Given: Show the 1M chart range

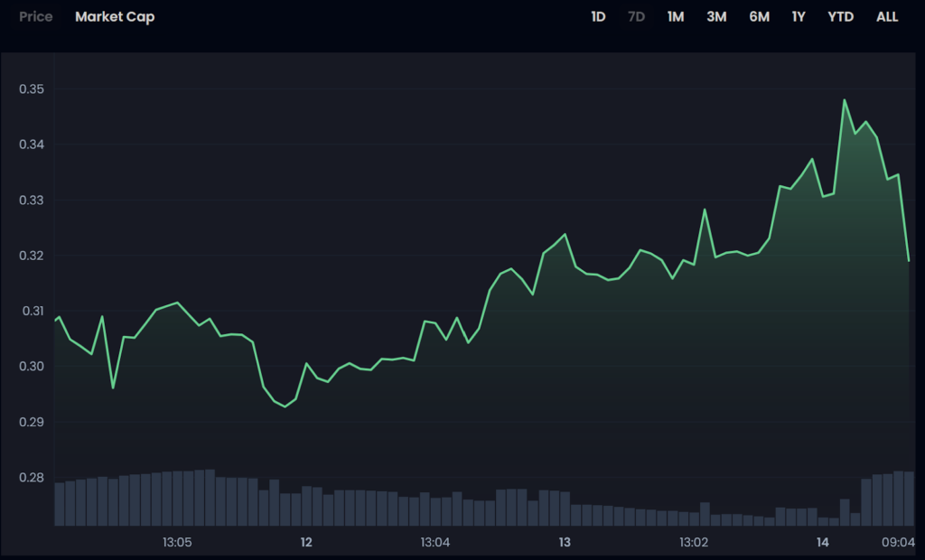Looking at the screenshot, I should 676,17.
